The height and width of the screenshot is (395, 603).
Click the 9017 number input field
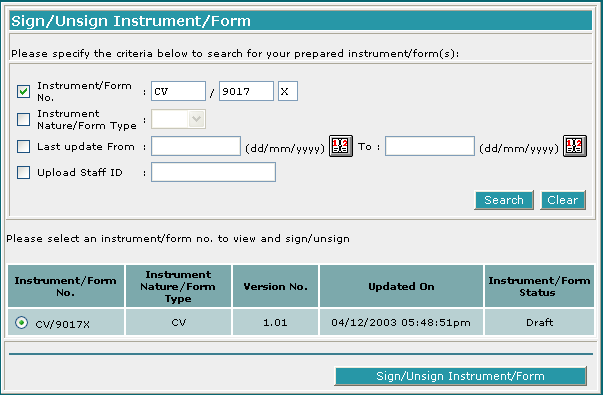tap(247, 91)
